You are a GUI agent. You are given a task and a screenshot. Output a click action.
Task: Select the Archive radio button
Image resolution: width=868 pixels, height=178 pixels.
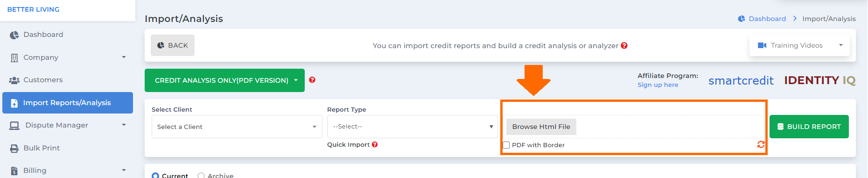click(x=201, y=176)
